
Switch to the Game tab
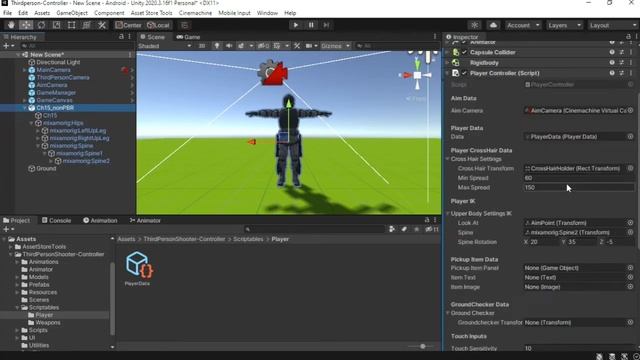pyautogui.click(x=188, y=37)
